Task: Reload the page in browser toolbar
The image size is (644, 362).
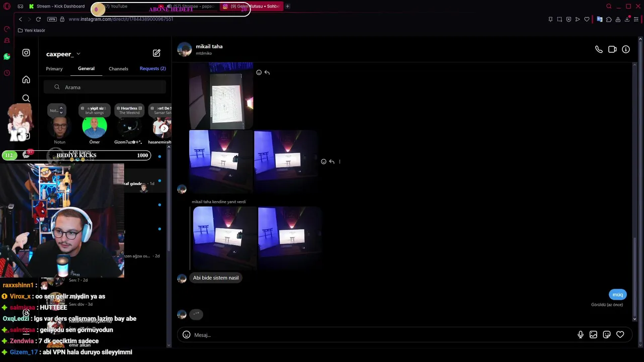Action: point(38,19)
